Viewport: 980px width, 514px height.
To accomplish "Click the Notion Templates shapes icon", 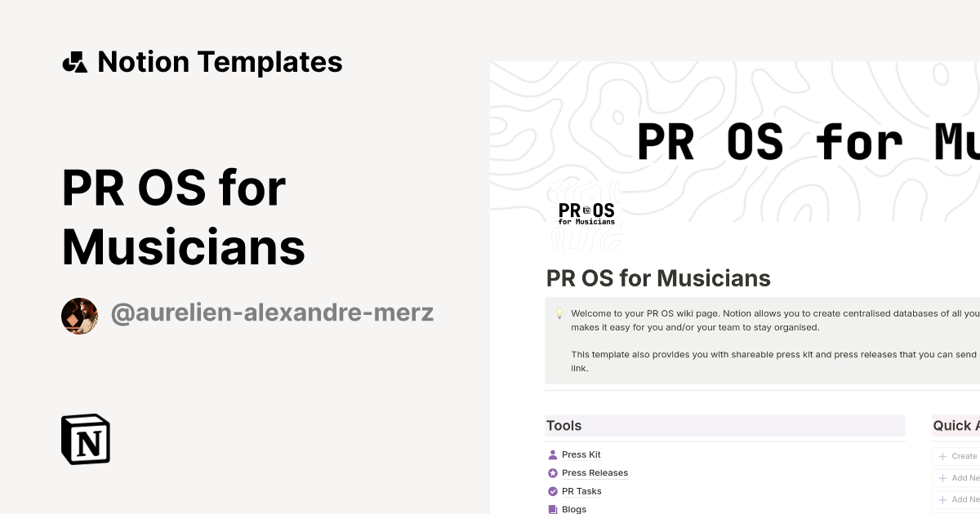I will pyautogui.click(x=74, y=62).
